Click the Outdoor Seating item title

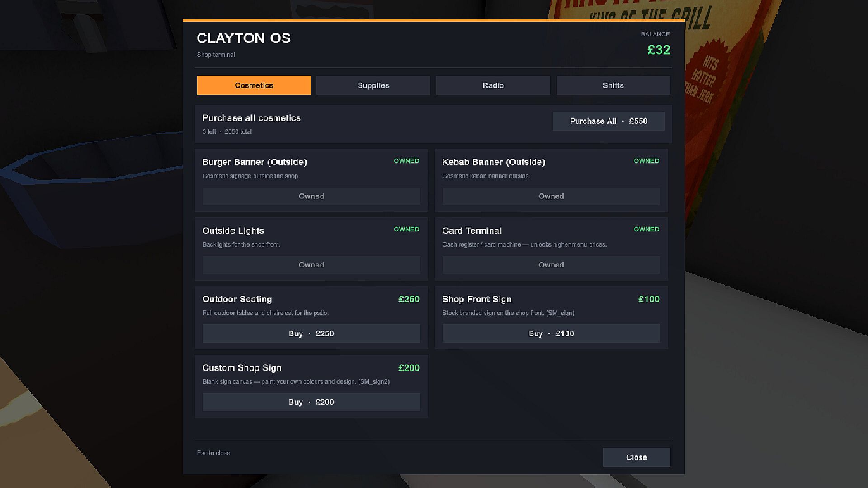pos(237,299)
